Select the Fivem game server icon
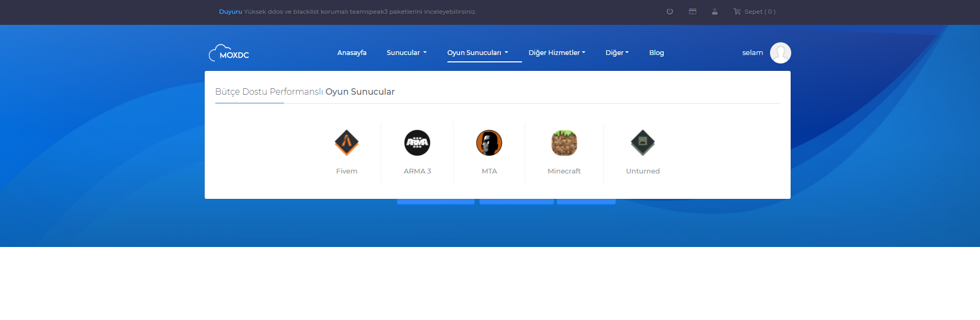This screenshot has height=320, width=980. click(x=346, y=143)
